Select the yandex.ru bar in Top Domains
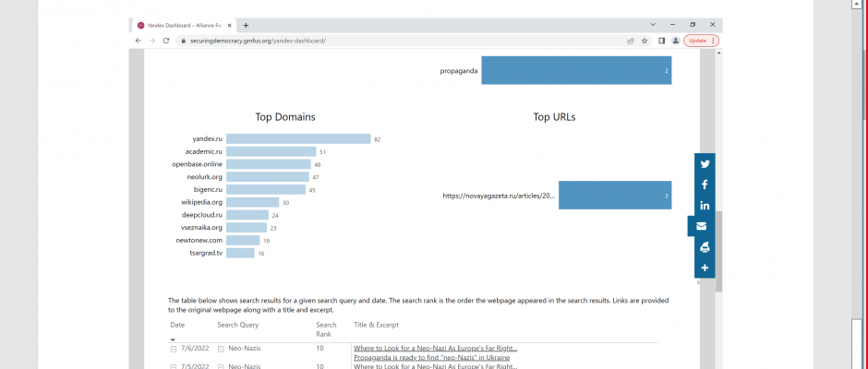The image size is (868, 369). click(298, 139)
